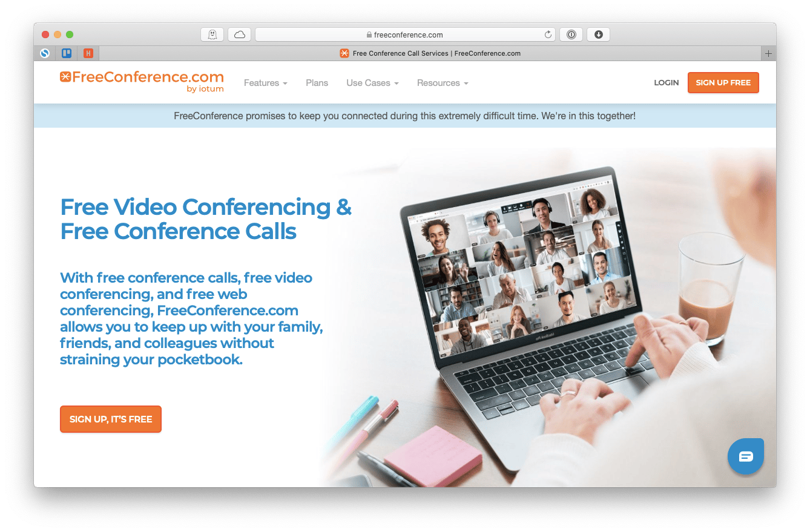Show Safari downloads arrow icon

[x=598, y=34]
